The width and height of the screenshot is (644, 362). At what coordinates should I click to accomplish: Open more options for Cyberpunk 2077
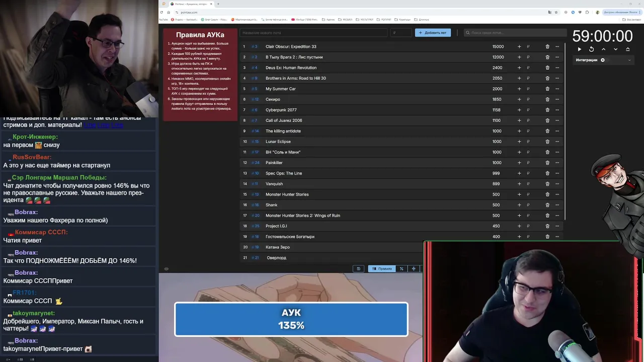(x=557, y=110)
